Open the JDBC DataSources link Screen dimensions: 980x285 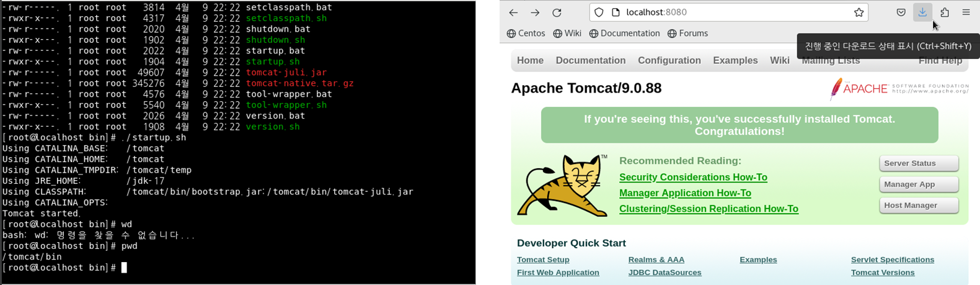tap(664, 273)
